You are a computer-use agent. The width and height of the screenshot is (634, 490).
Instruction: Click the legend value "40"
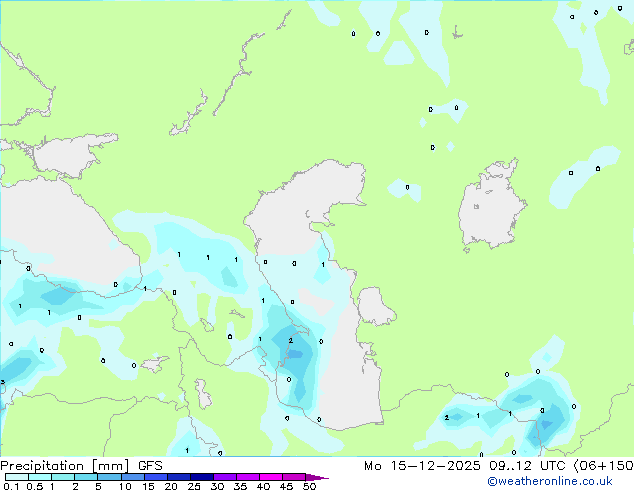pyautogui.click(x=263, y=486)
